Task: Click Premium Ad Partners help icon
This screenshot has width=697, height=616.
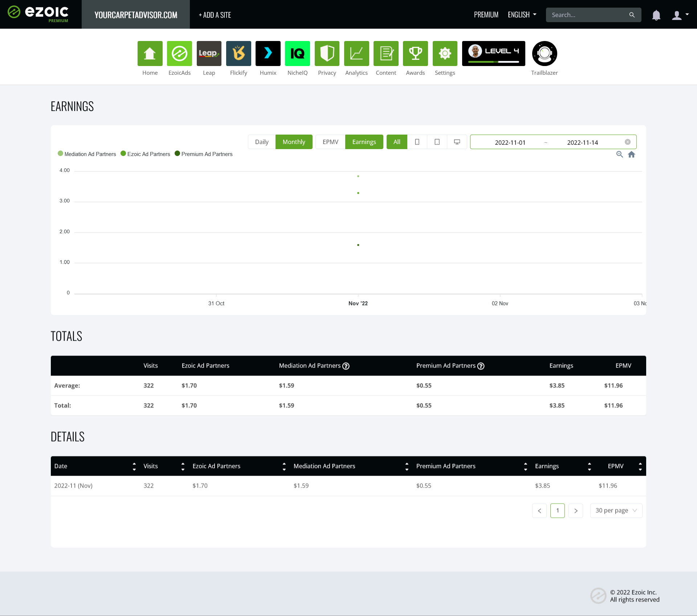Action: [481, 366]
